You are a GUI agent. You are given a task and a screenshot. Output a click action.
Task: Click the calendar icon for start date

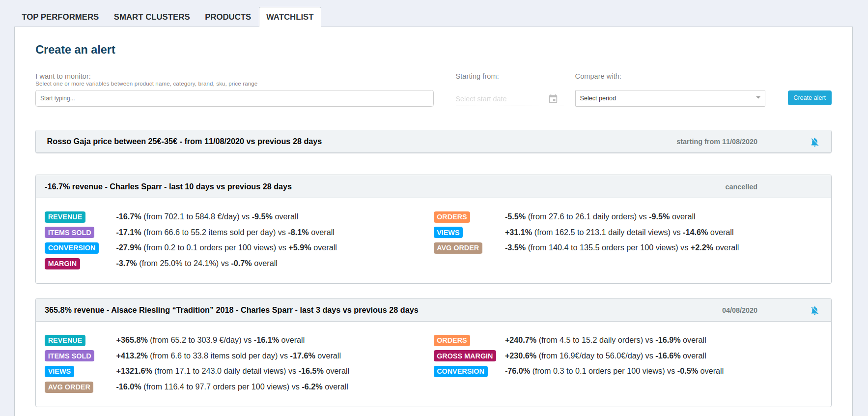(x=553, y=99)
